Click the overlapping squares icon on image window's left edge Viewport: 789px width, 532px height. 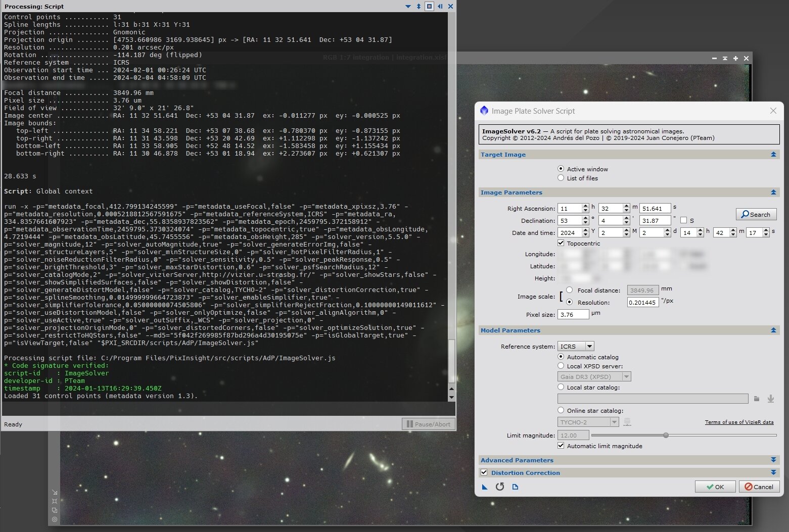(55, 510)
